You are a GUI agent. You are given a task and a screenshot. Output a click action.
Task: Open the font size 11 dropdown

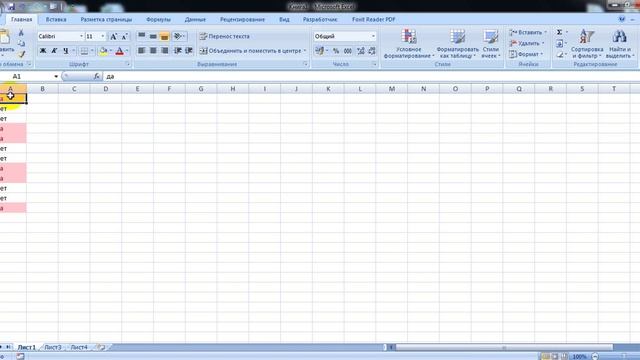coord(102,36)
